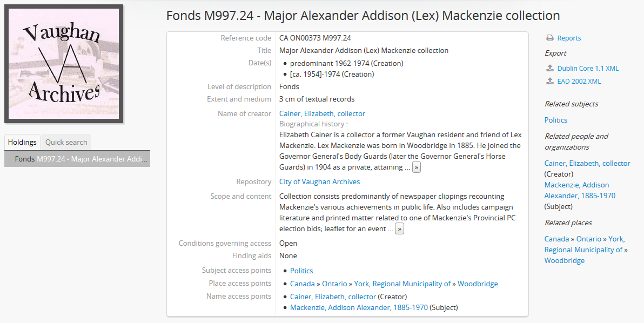This screenshot has width=644, height=323.
Task: Click Politics under Related subjects sidebar
Action: point(555,120)
